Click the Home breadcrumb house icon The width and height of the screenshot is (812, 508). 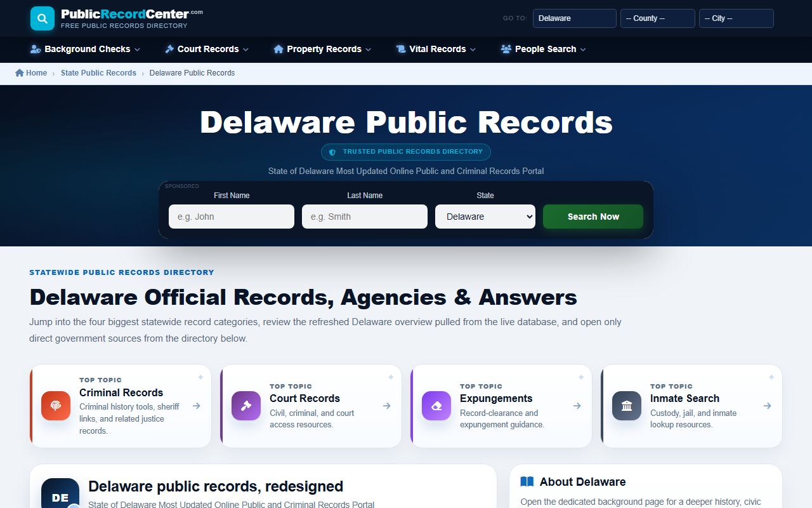click(20, 73)
